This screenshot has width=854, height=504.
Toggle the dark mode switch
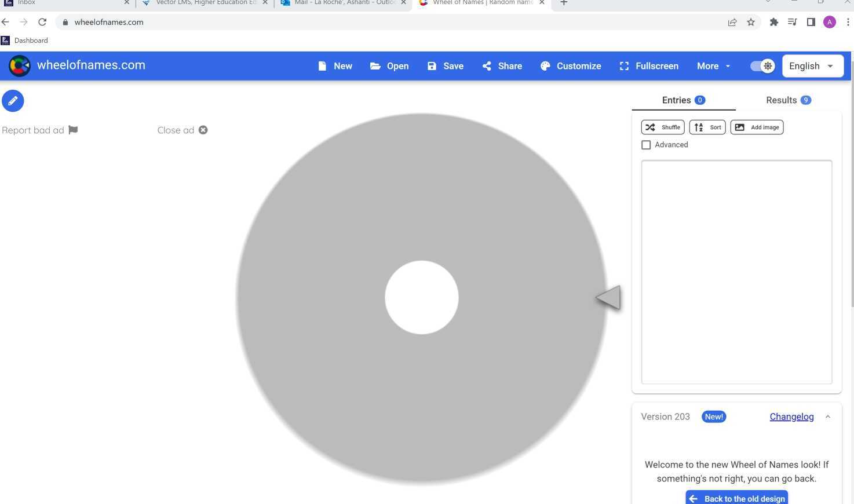point(762,66)
